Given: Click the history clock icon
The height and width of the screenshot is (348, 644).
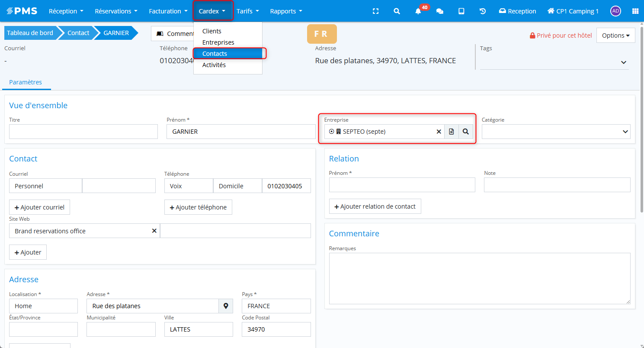Looking at the screenshot, I should coord(483,11).
